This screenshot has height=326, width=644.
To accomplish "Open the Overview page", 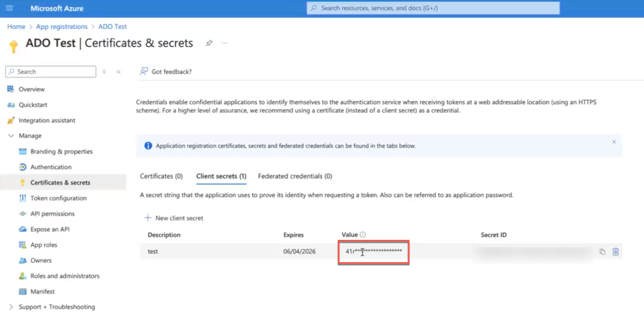I will pos(32,89).
